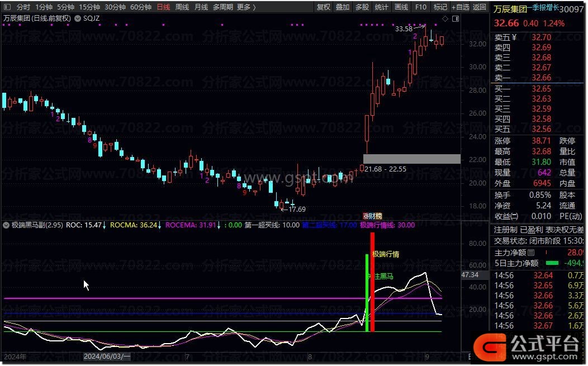Click the 买一 price 32.65
The image size is (588, 366).
tap(541, 88)
